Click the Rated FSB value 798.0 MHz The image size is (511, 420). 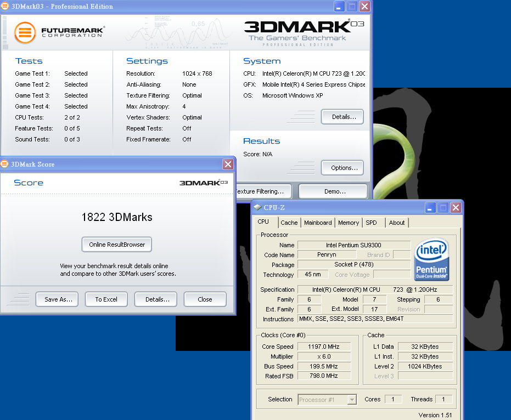point(324,376)
